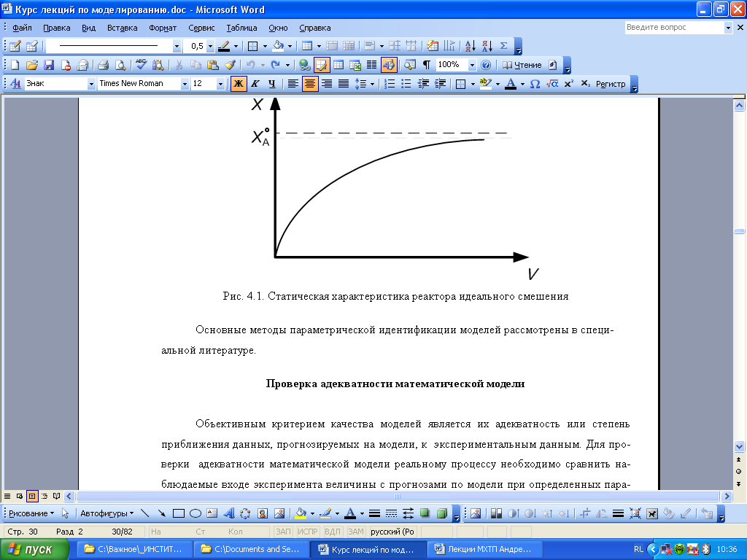Screen dimensions: 747x560
Task: Open the 100% zoom dropdown
Action: click(x=472, y=65)
